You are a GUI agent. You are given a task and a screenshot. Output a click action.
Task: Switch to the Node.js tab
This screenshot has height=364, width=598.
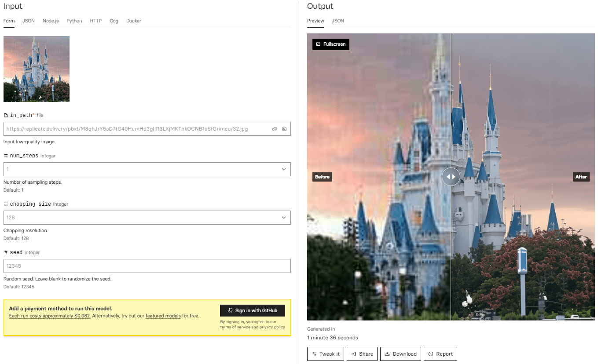(x=51, y=21)
